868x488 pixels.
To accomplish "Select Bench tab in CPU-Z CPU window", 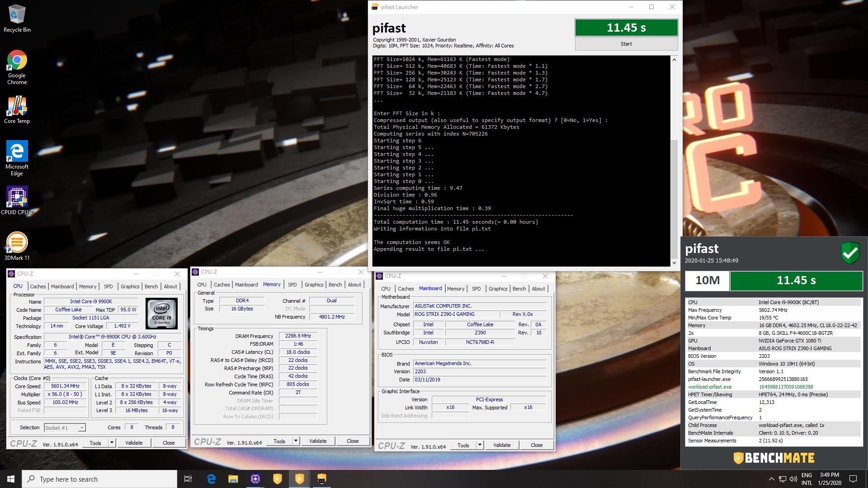I will pyautogui.click(x=151, y=286).
